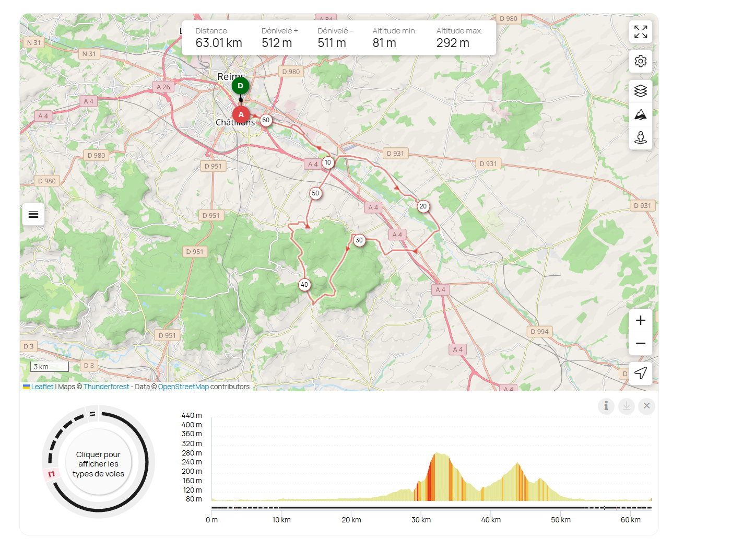Open map settings gear icon
Screen dimensions: 731x560
pyautogui.click(x=641, y=61)
